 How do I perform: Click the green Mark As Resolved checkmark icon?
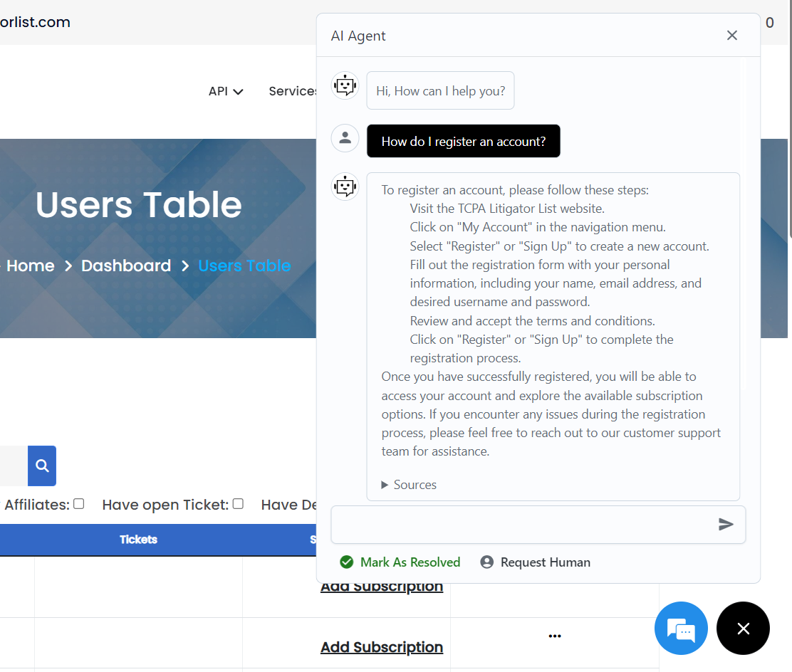(x=347, y=562)
